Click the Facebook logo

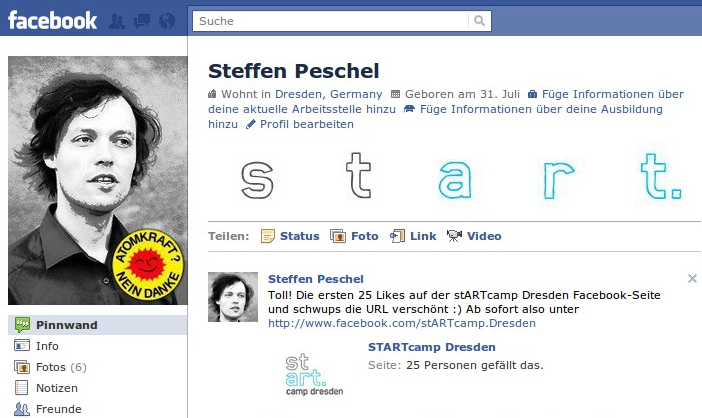[x=52, y=21]
